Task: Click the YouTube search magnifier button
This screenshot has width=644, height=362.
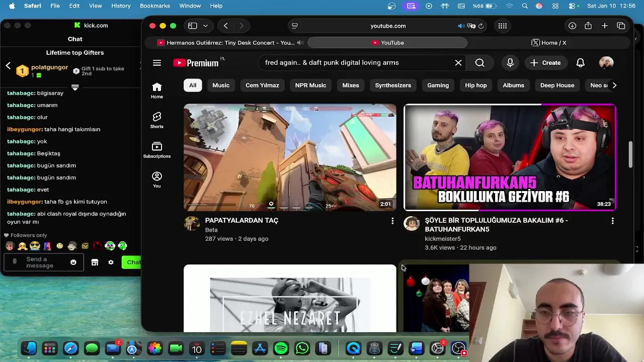Action: pos(480,63)
